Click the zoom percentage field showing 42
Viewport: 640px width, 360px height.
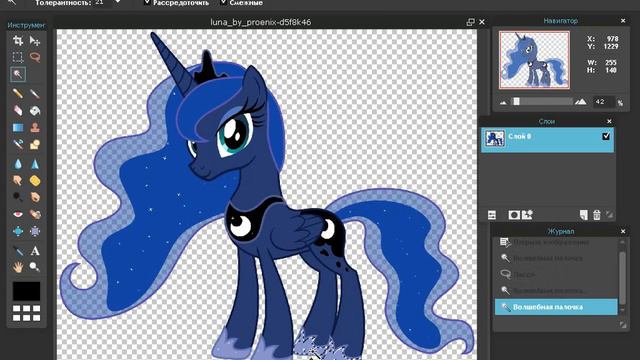[x=603, y=102]
